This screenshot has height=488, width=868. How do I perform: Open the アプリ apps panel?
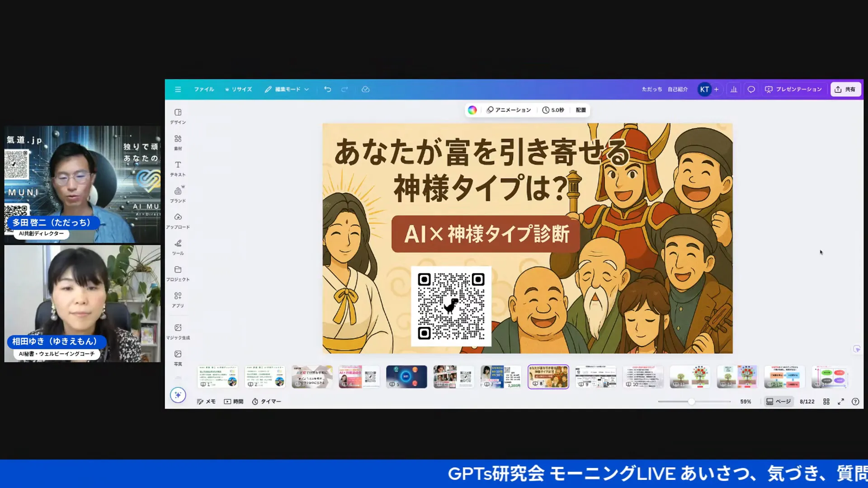pyautogui.click(x=178, y=300)
